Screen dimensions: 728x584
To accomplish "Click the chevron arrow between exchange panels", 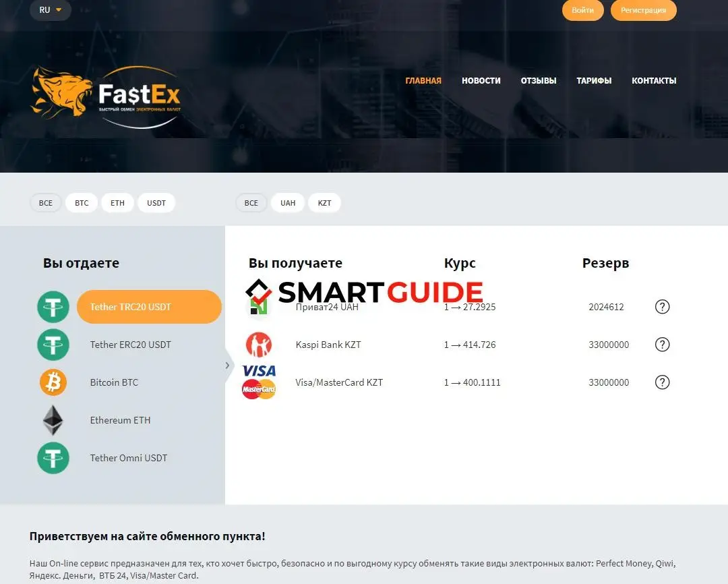I will (227, 366).
